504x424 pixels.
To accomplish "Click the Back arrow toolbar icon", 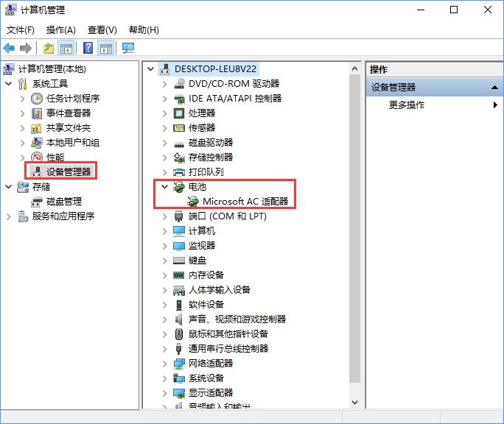I will (9, 49).
